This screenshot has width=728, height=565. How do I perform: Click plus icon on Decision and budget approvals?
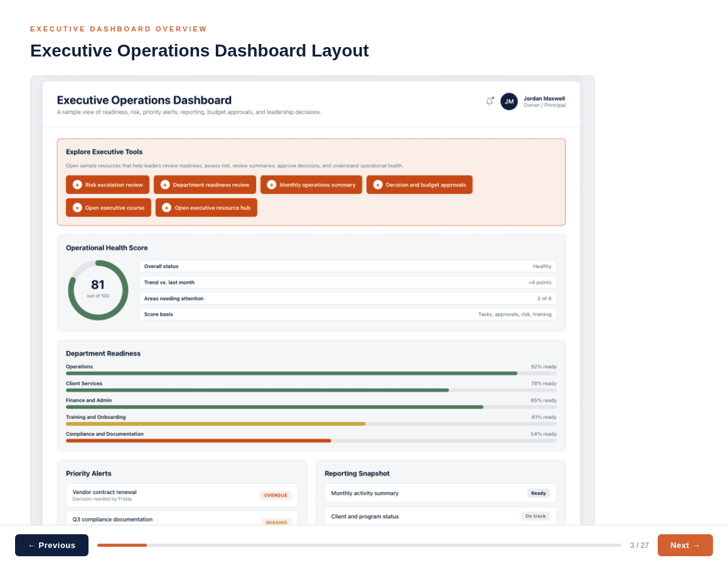click(378, 185)
